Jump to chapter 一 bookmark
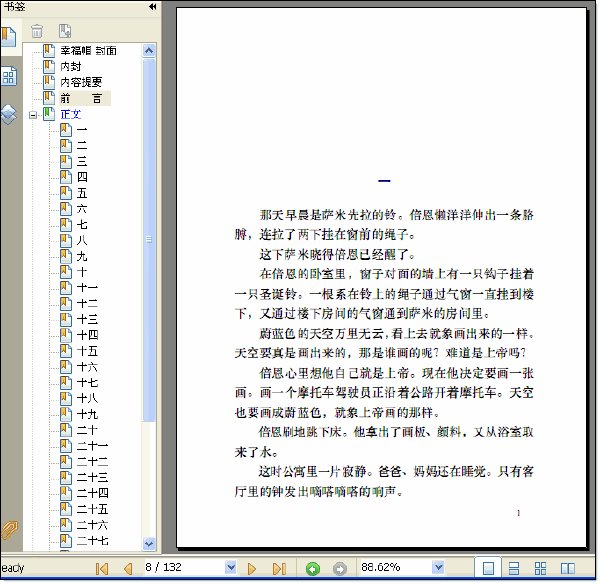The image size is (600, 584). click(x=82, y=130)
